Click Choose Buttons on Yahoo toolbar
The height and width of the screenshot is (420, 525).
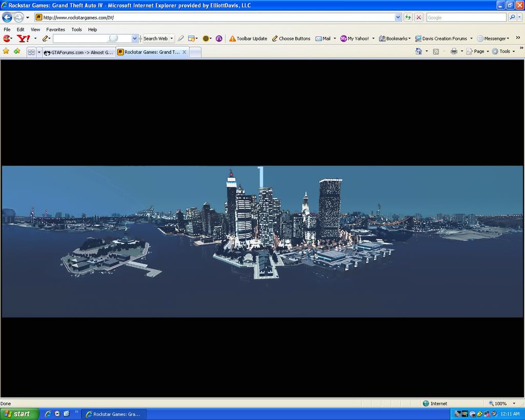click(x=291, y=38)
